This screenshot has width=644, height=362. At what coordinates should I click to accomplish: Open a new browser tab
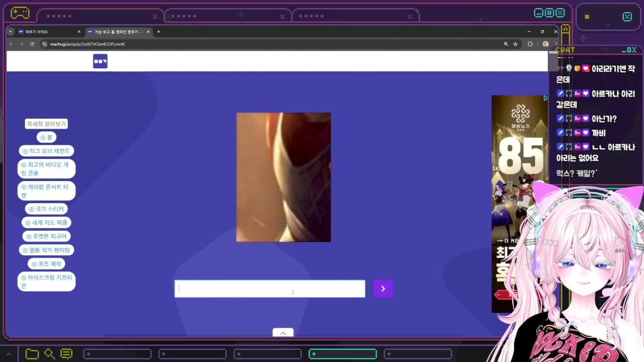tap(158, 32)
